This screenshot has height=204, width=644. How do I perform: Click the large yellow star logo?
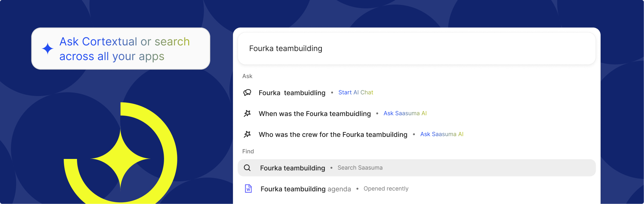click(x=120, y=159)
